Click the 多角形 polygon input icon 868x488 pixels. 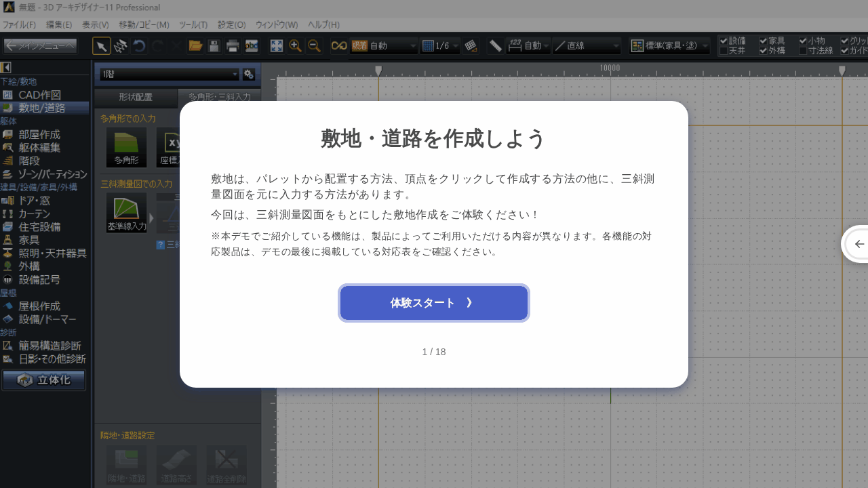pos(126,147)
